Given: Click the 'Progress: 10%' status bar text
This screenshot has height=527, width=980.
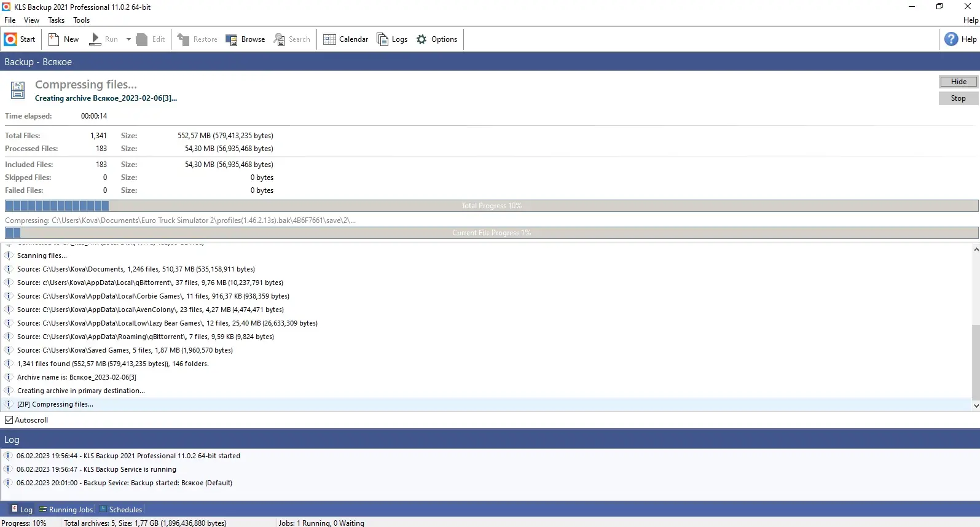Looking at the screenshot, I should point(24,523).
